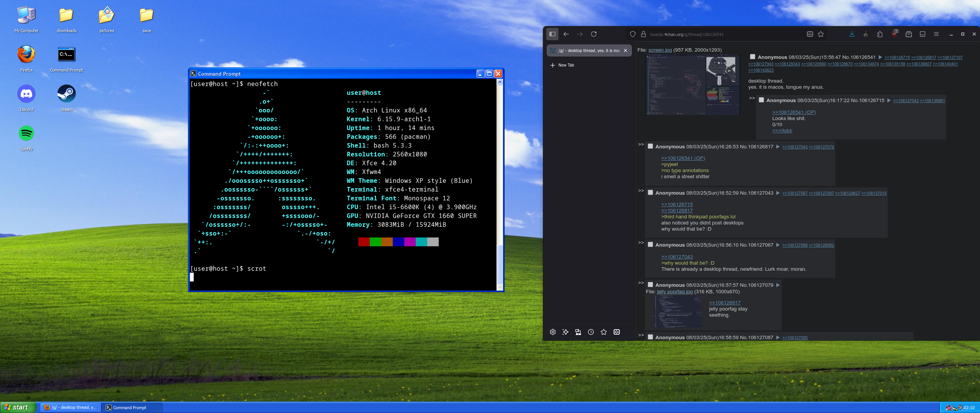Open post menu arrow beside No.106126817

click(778, 147)
